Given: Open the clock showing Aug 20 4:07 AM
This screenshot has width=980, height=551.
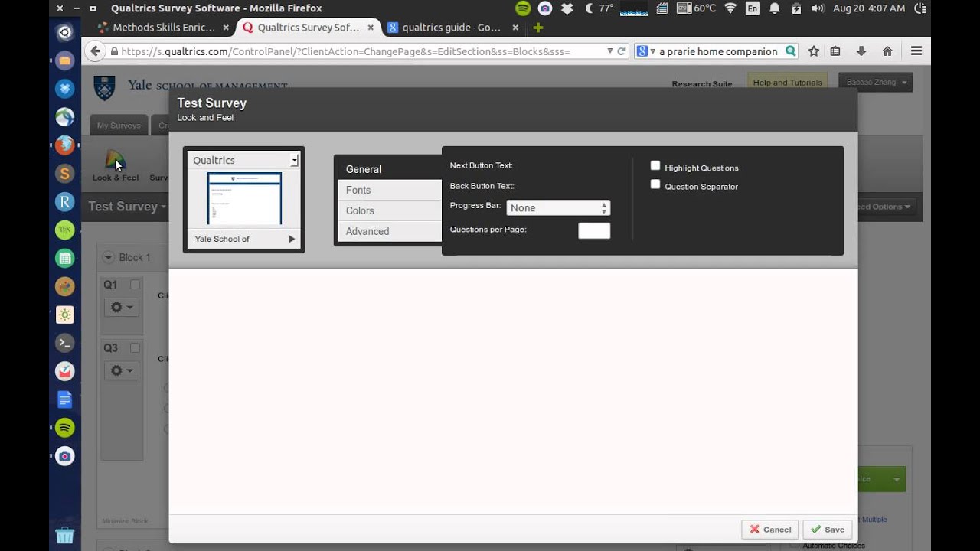Looking at the screenshot, I should coord(868,8).
